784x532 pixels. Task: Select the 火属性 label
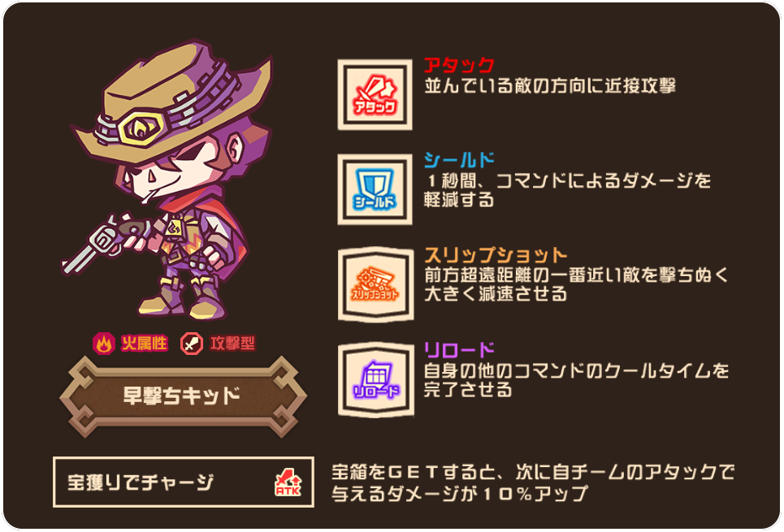pyautogui.click(x=144, y=344)
